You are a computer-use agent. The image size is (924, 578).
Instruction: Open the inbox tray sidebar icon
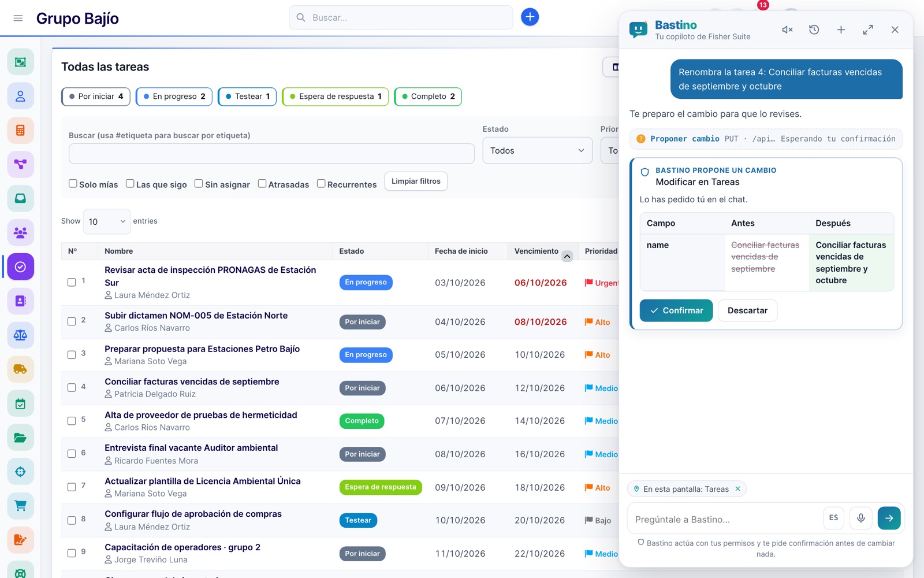pos(20,198)
